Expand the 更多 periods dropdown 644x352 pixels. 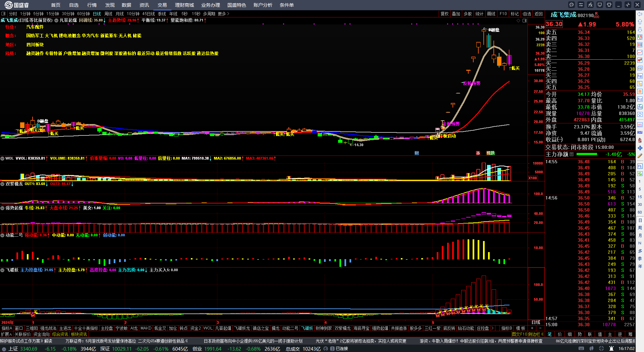223,14
